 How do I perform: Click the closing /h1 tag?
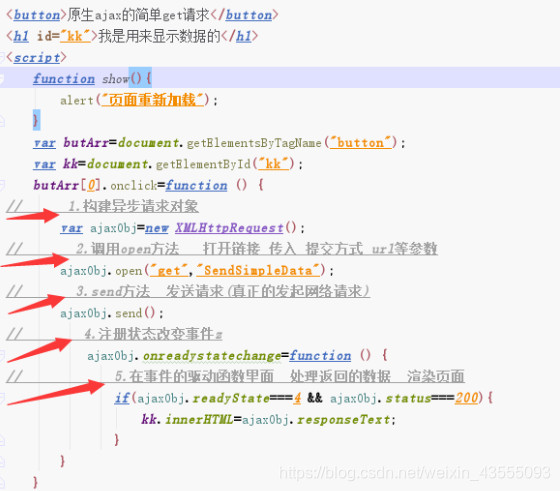click(239, 36)
